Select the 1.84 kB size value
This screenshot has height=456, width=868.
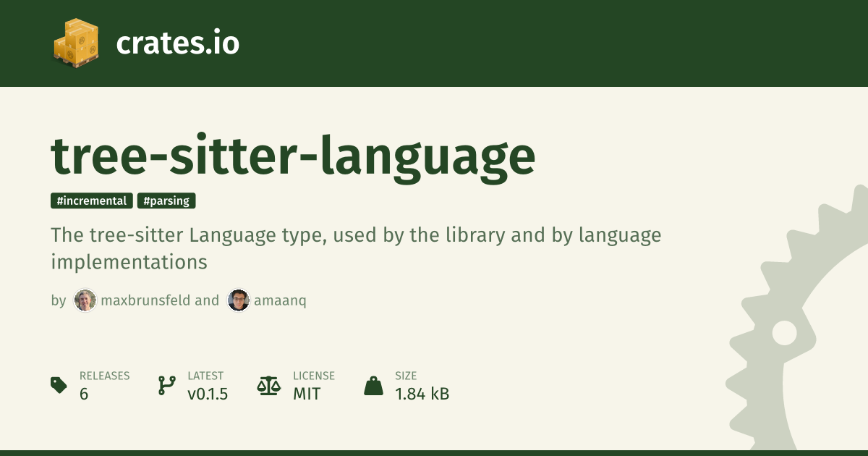pos(422,394)
